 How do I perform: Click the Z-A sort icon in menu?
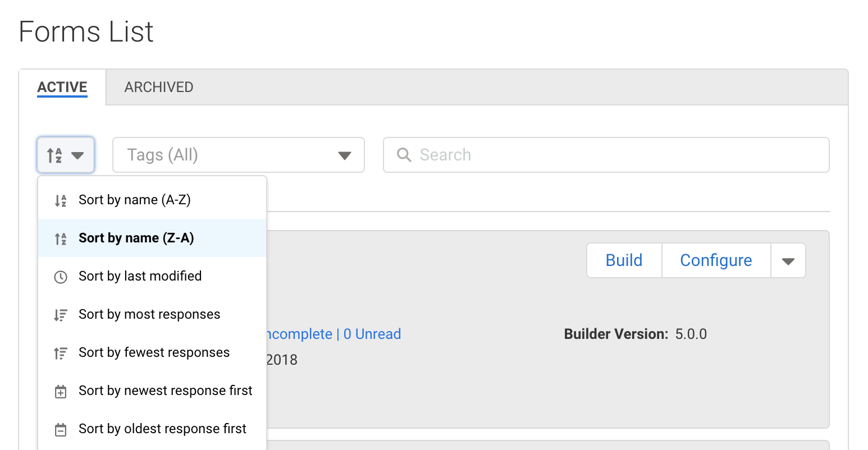click(61, 238)
